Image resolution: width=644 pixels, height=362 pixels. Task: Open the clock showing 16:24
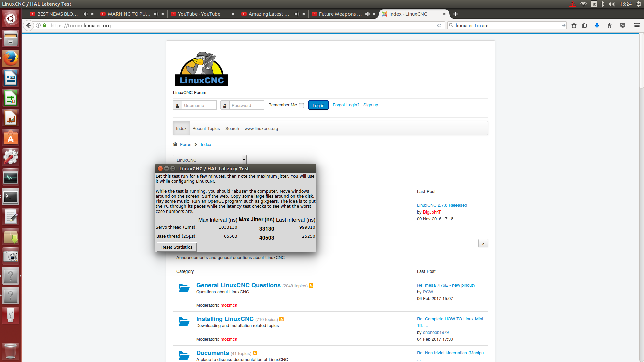626,4
